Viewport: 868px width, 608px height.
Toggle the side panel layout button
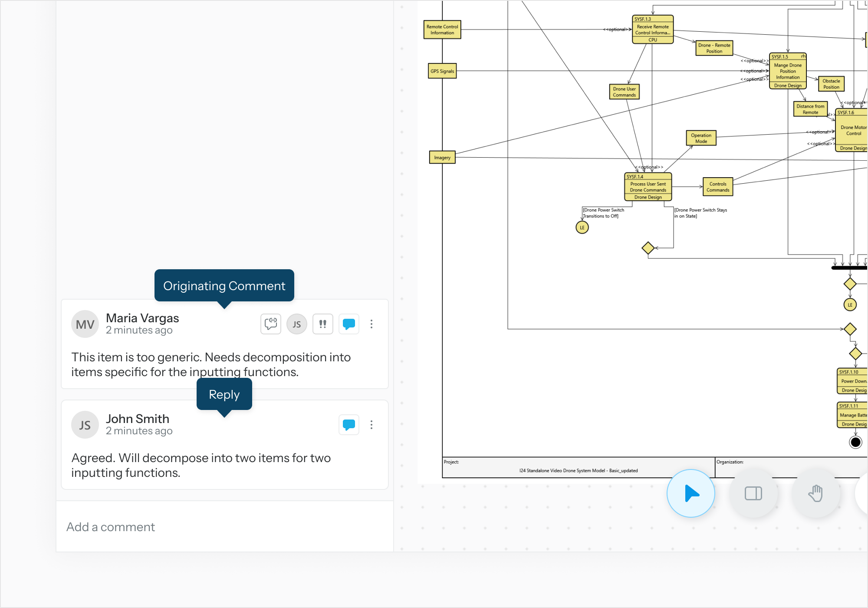point(753,493)
